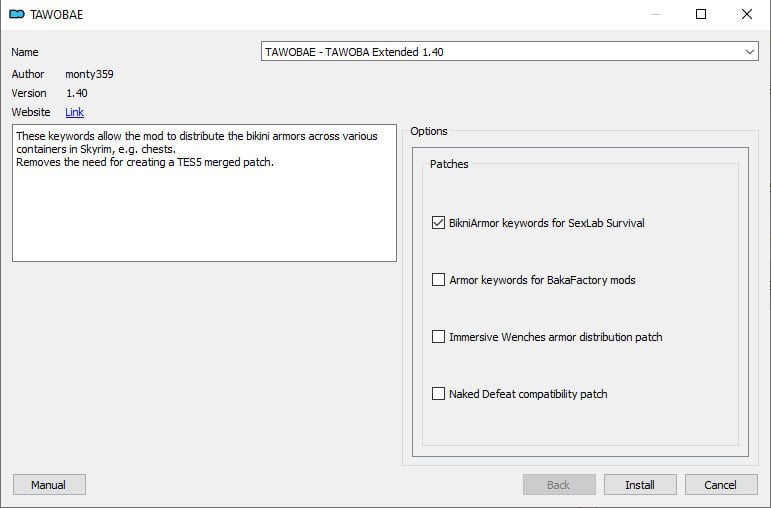This screenshot has width=771, height=508.
Task: Cancel the installer dialog
Action: (x=721, y=485)
